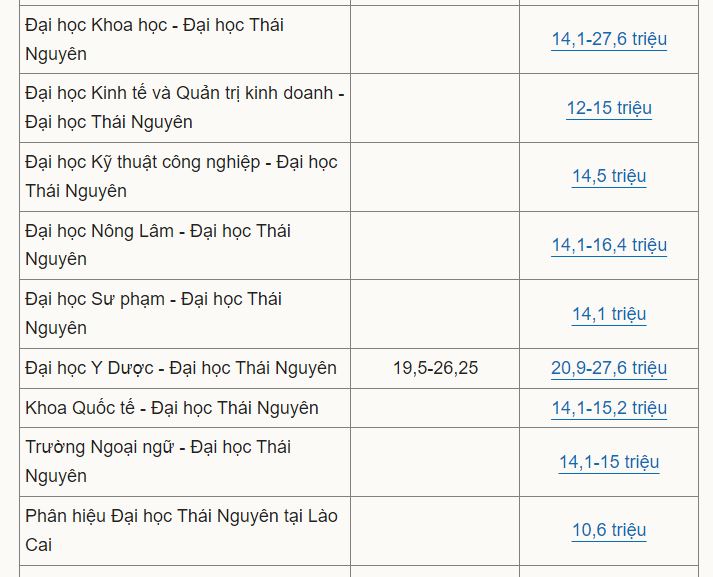Open the 14,1-15 triệu tuition link
Viewport: 713px width, 577px height.
[x=609, y=462]
